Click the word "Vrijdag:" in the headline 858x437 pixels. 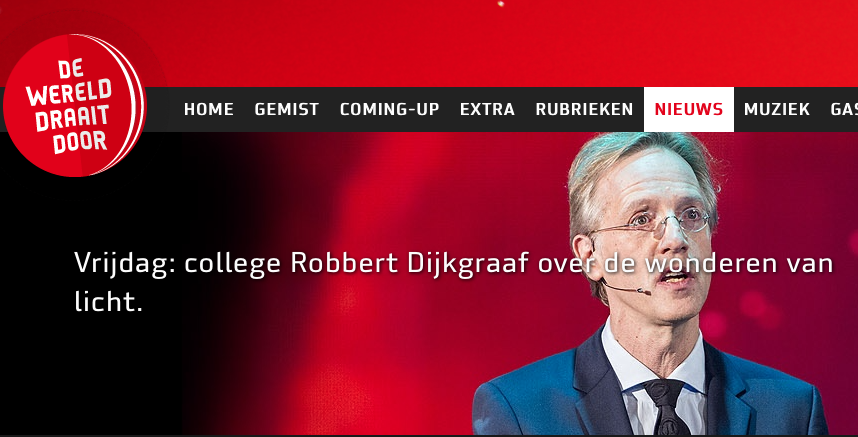(x=125, y=264)
